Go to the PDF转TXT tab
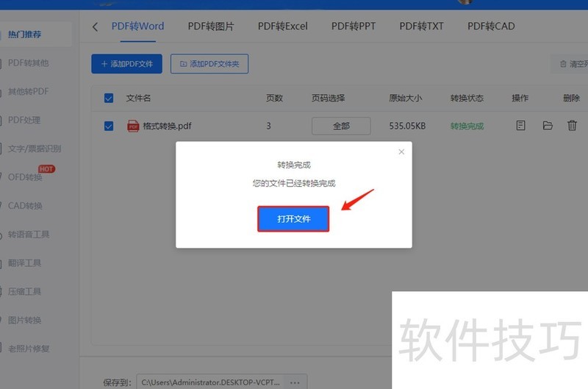Screen dimensions: 588x389 click(x=421, y=26)
